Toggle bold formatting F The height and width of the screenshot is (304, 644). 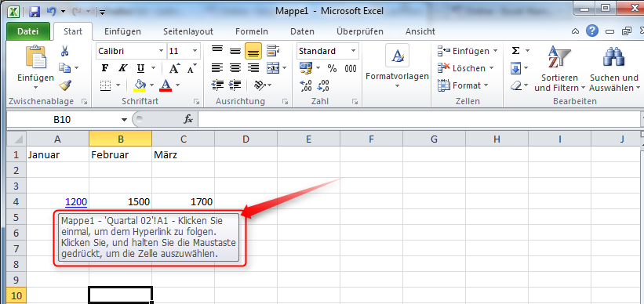(x=105, y=68)
